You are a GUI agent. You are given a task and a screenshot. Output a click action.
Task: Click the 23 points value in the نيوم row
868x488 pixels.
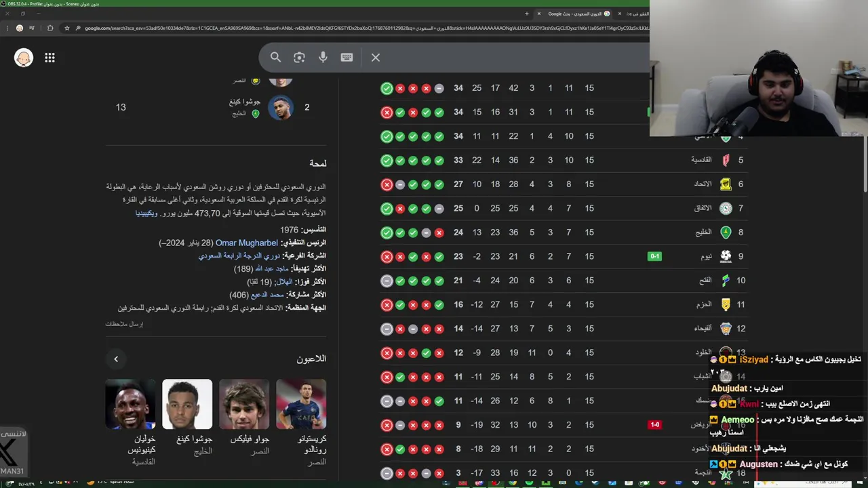click(458, 256)
